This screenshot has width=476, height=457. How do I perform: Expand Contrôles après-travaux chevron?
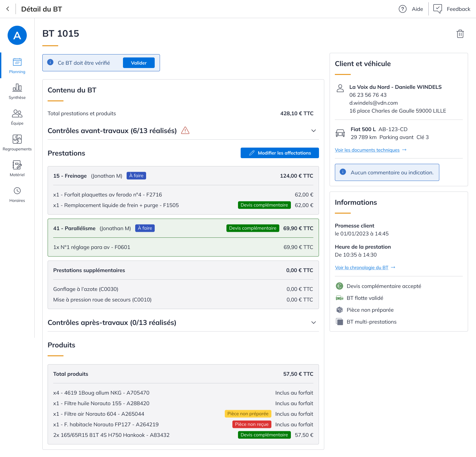pos(313,323)
